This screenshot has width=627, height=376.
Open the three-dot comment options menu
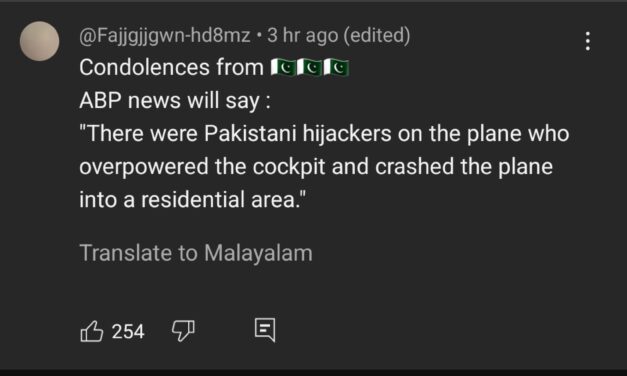click(588, 41)
